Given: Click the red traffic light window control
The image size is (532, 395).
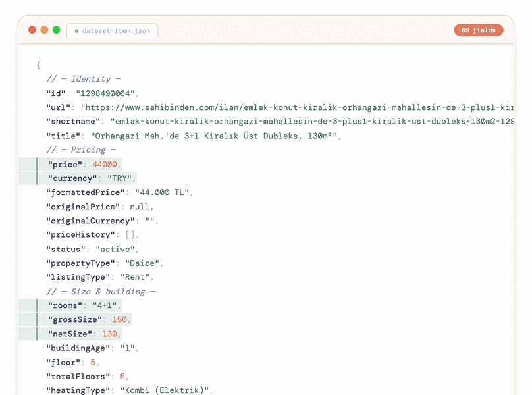Looking at the screenshot, I should tap(32, 30).
